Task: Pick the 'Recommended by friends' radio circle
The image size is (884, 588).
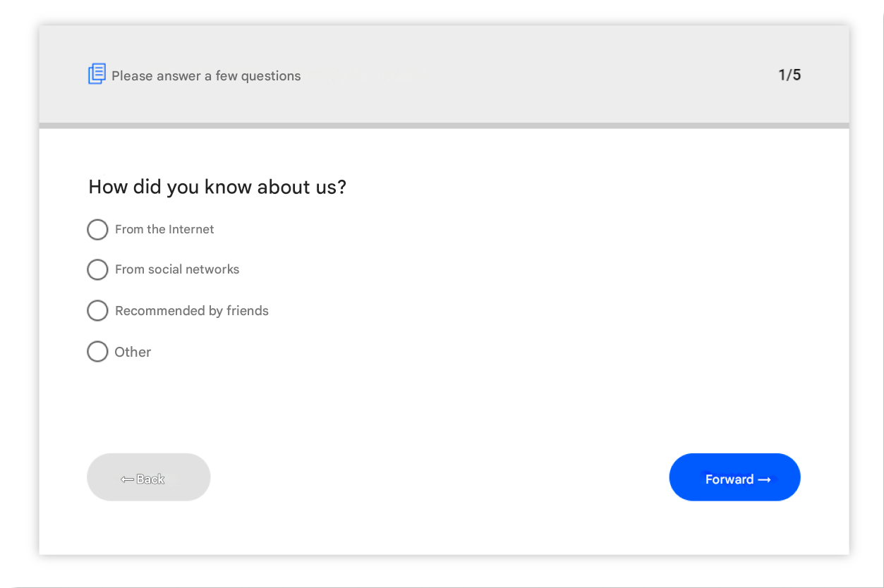Action: point(97,311)
